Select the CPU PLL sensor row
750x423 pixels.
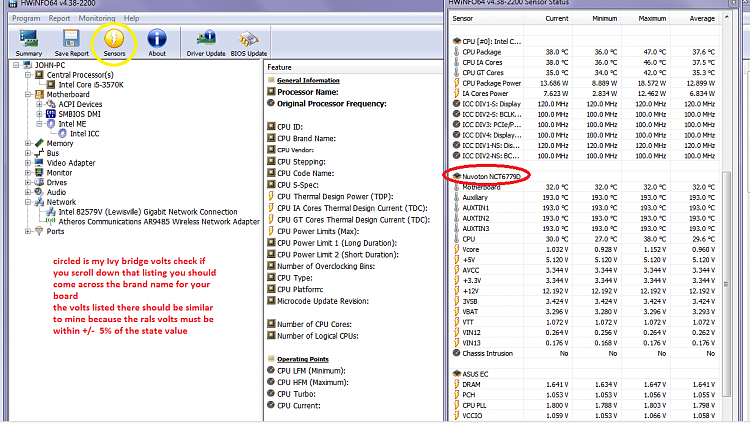click(x=585, y=405)
